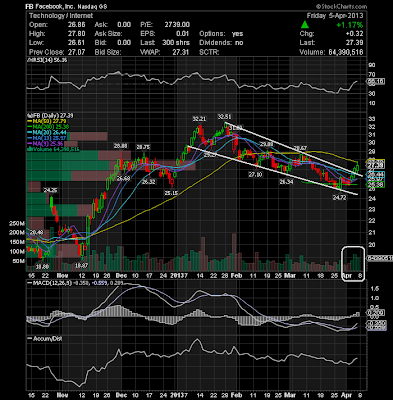The height and width of the screenshot is (400, 393).
Task: Select the 'Technology / Internet' sector text
Action: tap(61, 16)
